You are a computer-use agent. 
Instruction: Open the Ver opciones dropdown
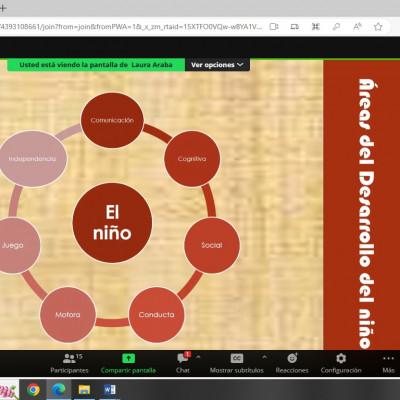[x=217, y=65]
